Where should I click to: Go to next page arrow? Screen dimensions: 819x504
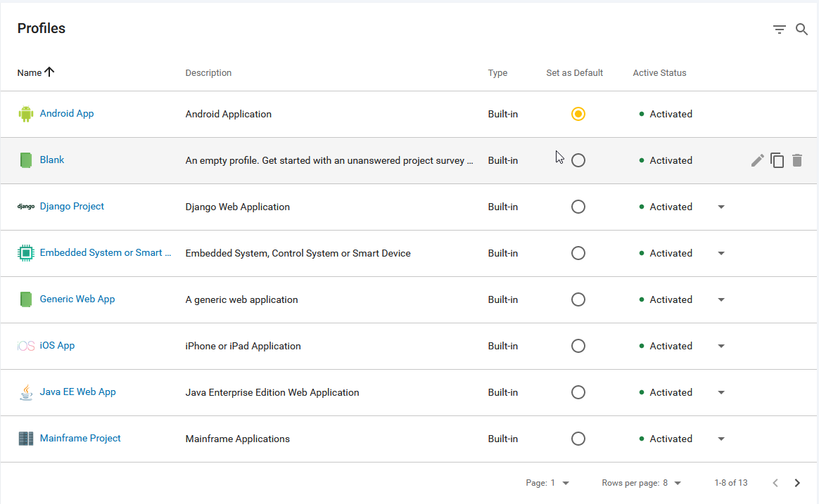[797, 483]
